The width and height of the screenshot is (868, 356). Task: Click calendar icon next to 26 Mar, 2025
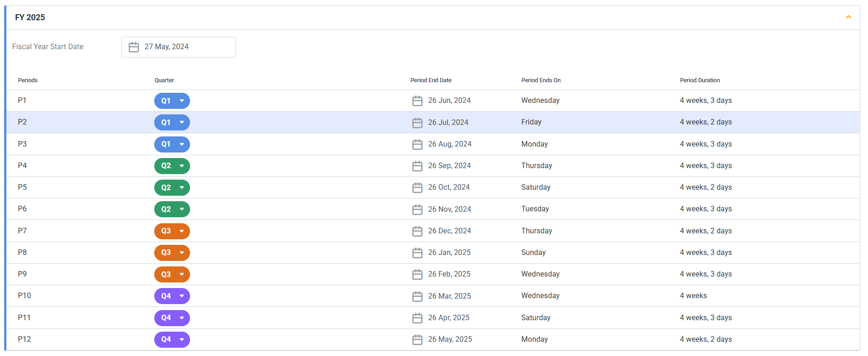point(417,296)
